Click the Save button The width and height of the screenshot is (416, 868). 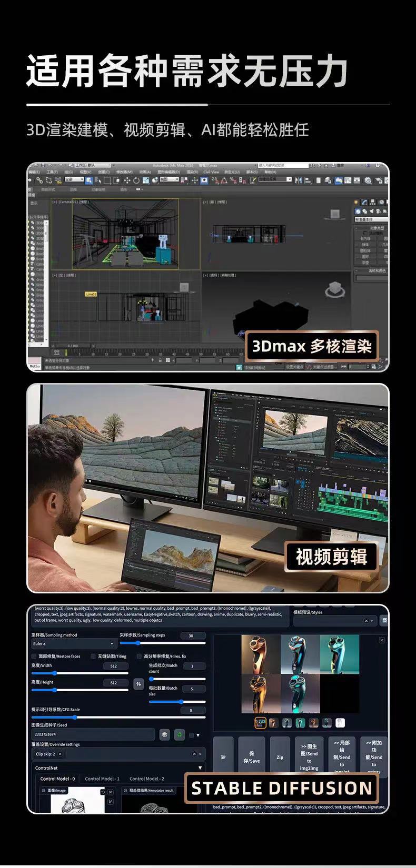point(252,757)
